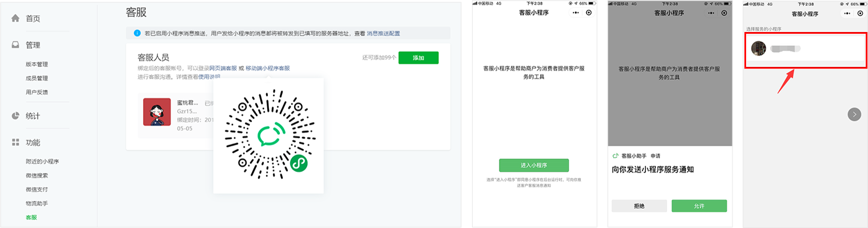
Task: Follow the 网页端客服 link
Action: (223, 68)
